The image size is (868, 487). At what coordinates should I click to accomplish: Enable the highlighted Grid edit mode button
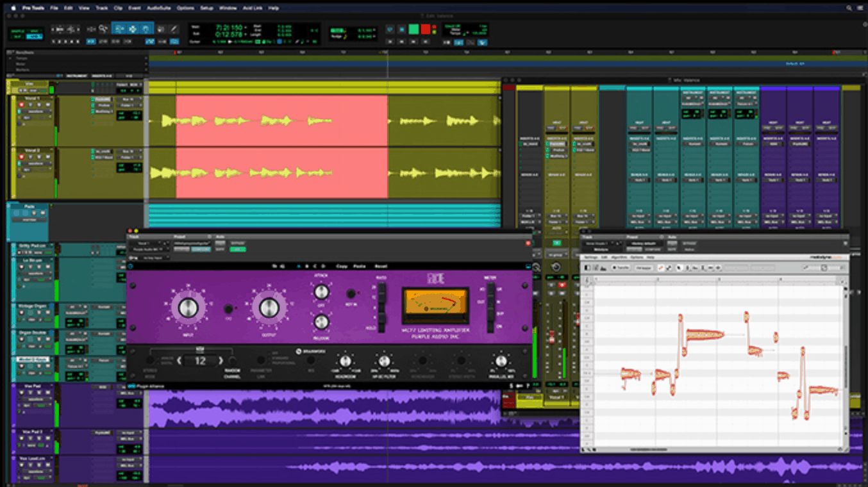[x=33, y=36]
